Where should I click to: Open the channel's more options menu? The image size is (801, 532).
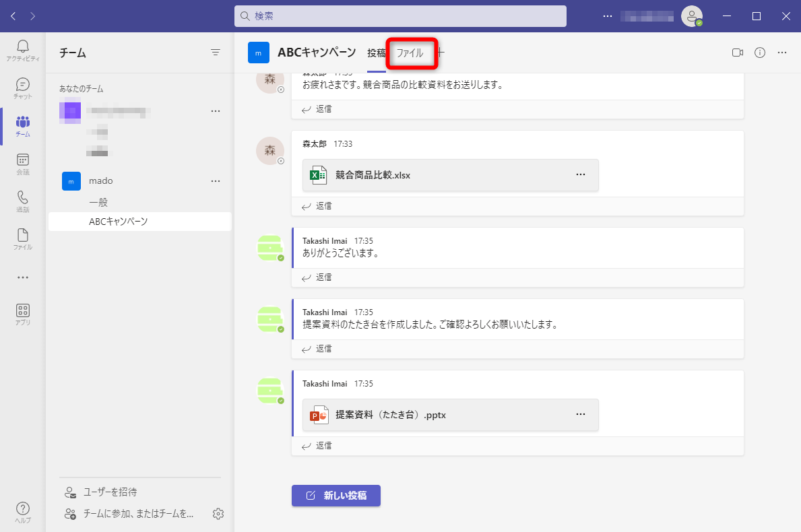(x=781, y=52)
